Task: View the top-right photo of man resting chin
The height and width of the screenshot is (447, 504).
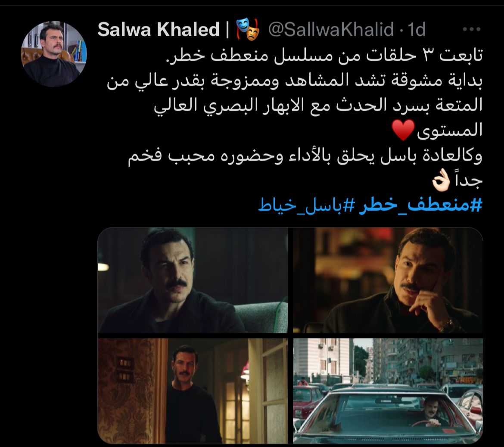Action: coord(388,280)
